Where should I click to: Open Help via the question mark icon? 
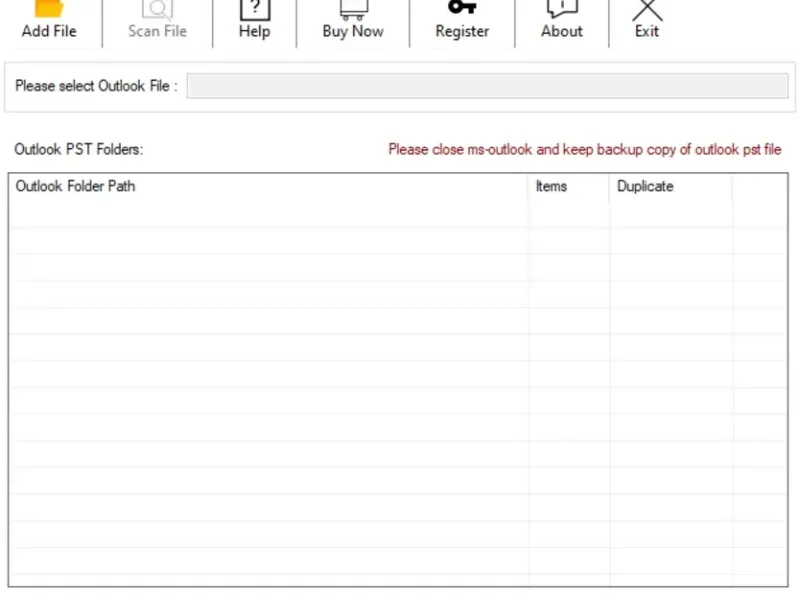[254, 9]
